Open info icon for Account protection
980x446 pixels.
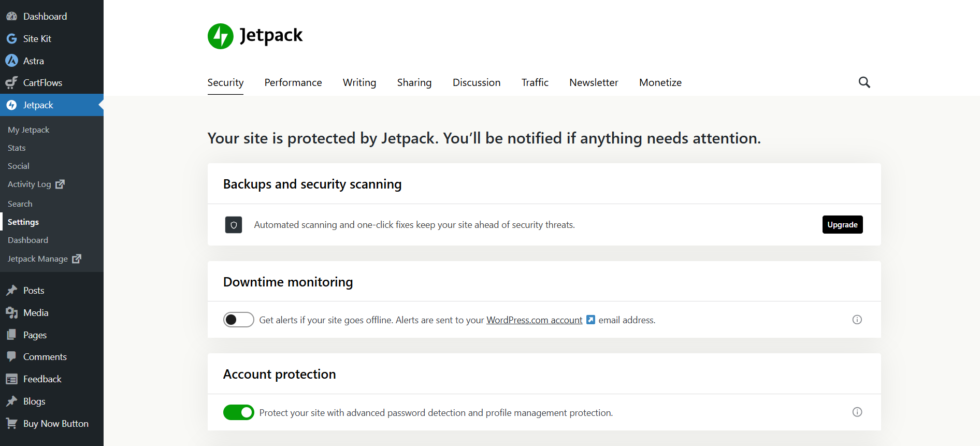(857, 412)
